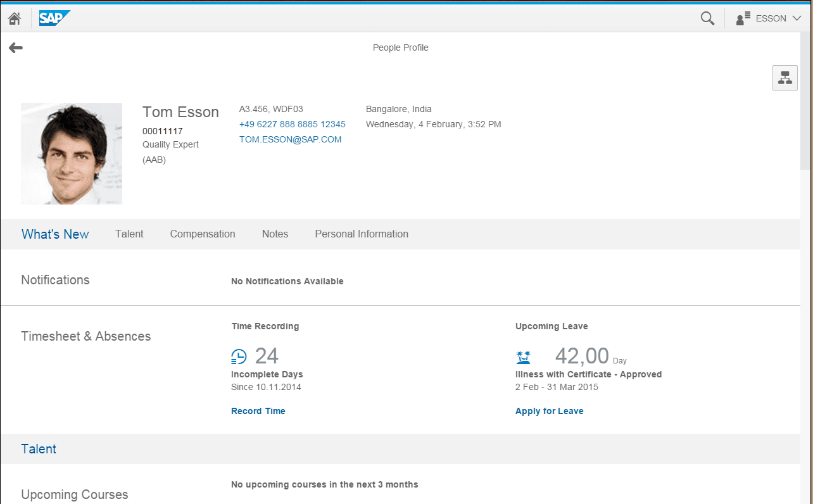This screenshot has height=504, width=813.
Task: Expand the ESSON user menu arrow
Action: (x=797, y=18)
